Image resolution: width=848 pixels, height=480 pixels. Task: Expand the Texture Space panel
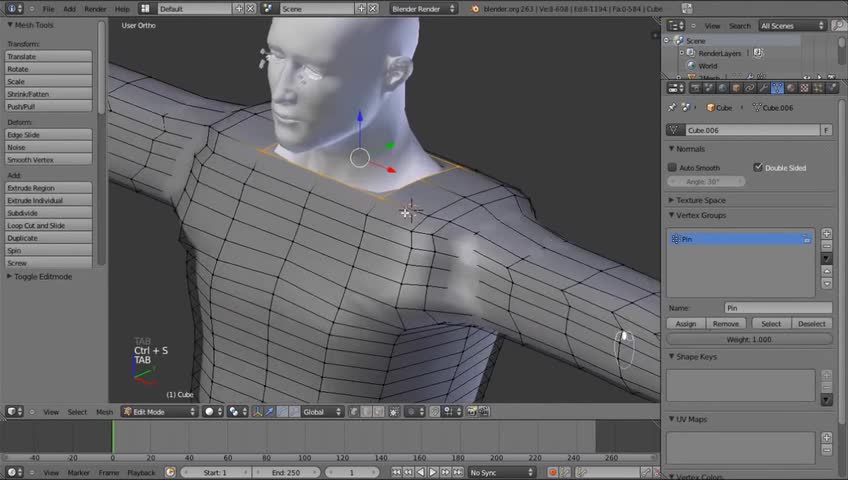(700, 200)
